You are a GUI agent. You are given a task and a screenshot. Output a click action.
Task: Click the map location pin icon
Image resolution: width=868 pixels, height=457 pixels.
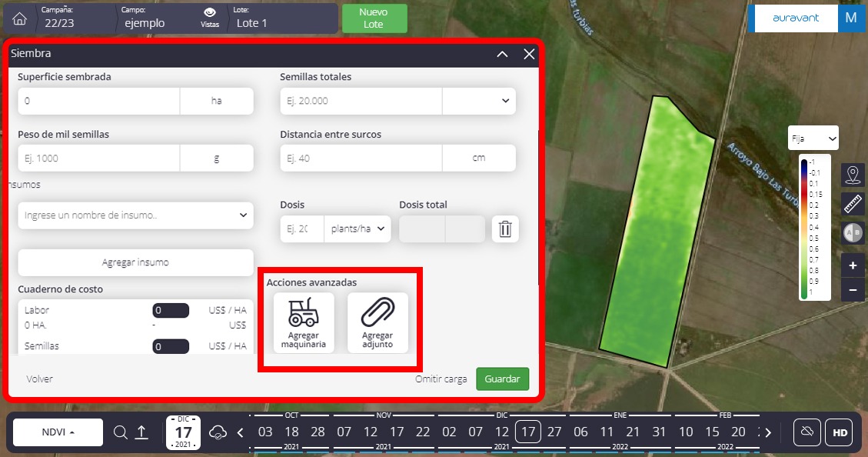pyautogui.click(x=853, y=175)
